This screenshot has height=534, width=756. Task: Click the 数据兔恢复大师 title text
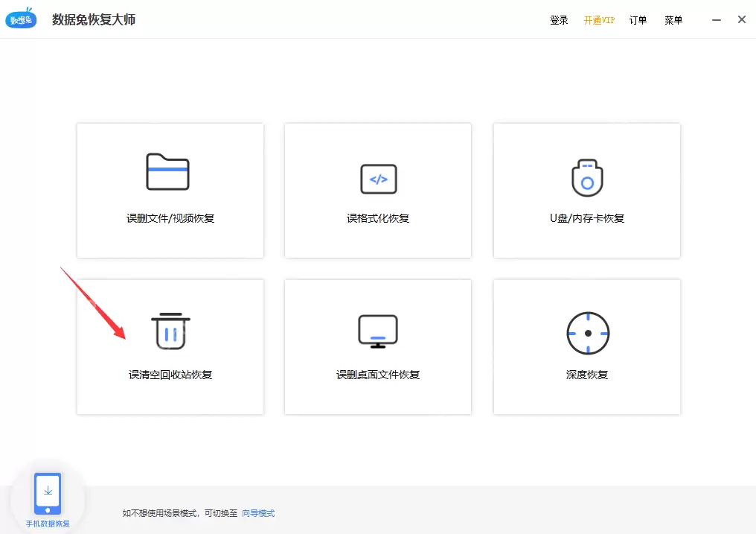[94, 20]
